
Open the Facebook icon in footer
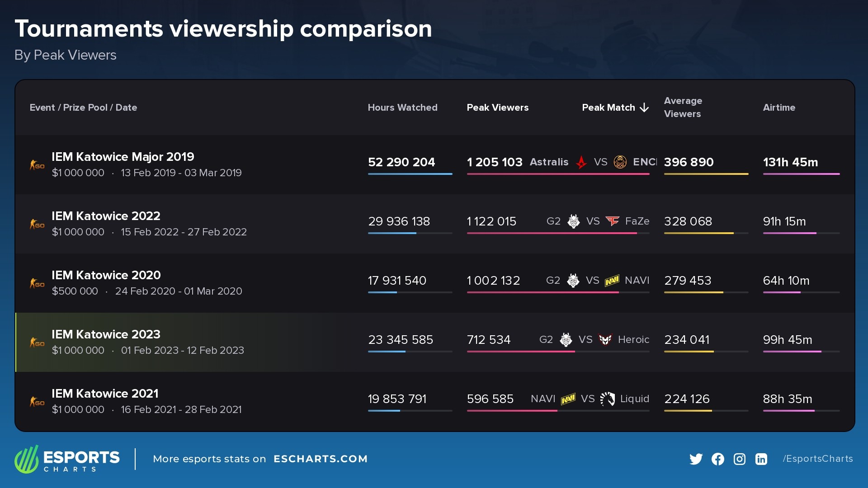coord(717,459)
